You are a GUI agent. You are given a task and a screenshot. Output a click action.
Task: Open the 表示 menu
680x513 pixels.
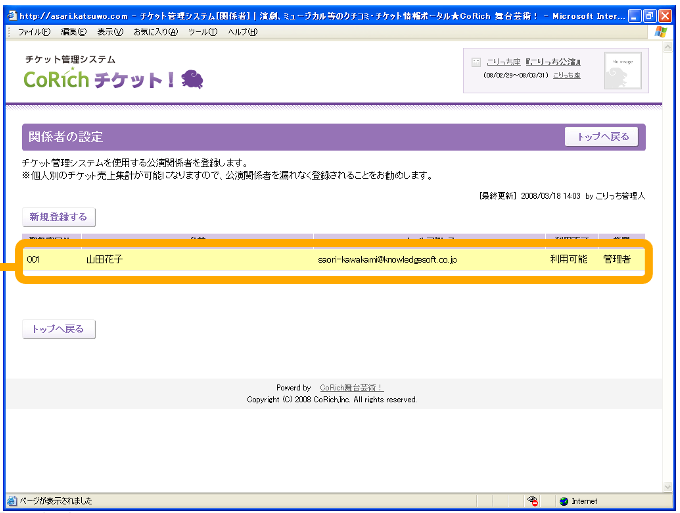pyautogui.click(x=111, y=32)
